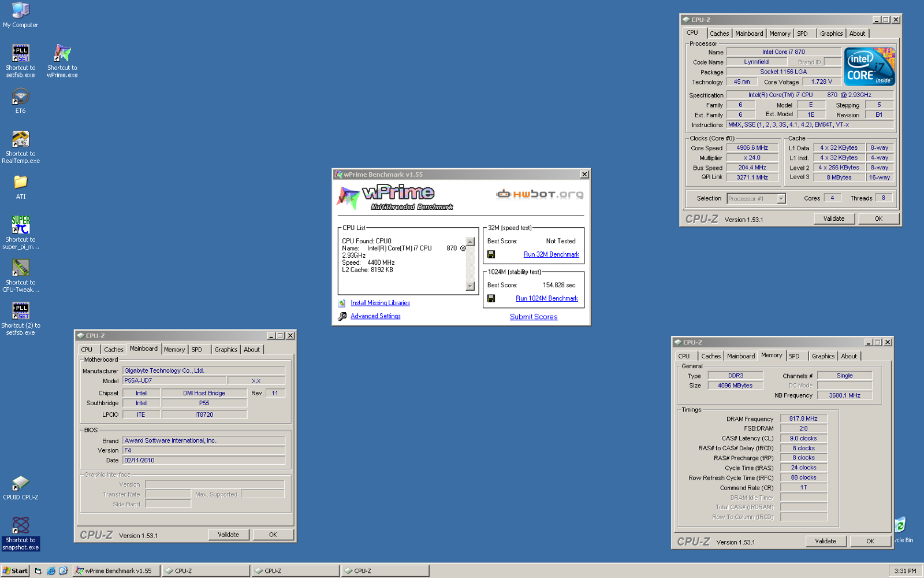Select SPD tab in top-right CPU-Z window
Viewport: 924px width, 578px height.
pos(802,34)
